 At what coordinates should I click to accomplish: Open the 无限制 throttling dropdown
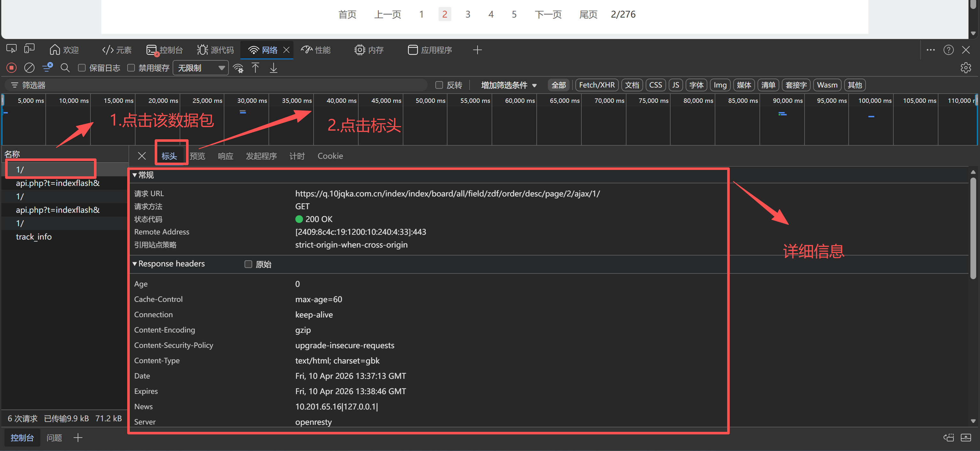pos(200,68)
